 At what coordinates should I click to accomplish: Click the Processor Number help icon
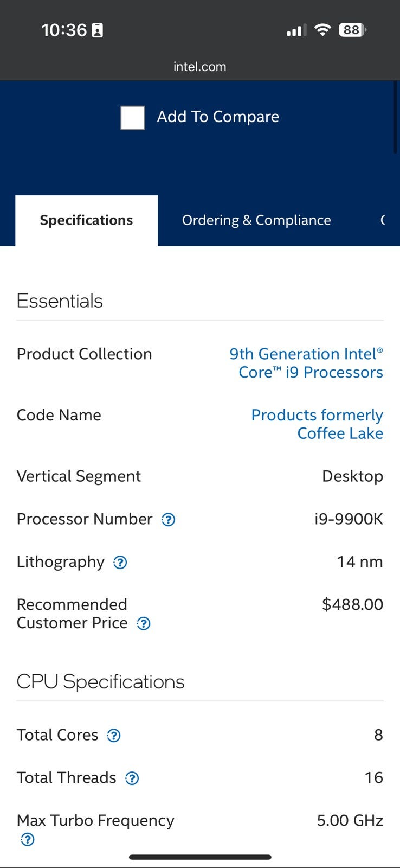tap(169, 520)
